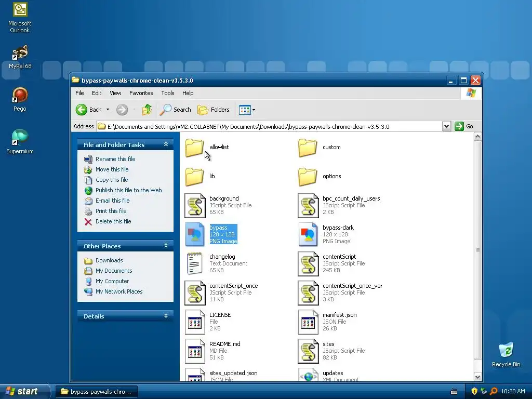Select the README.md file icon
This screenshot has width=532, height=399.
click(x=195, y=351)
